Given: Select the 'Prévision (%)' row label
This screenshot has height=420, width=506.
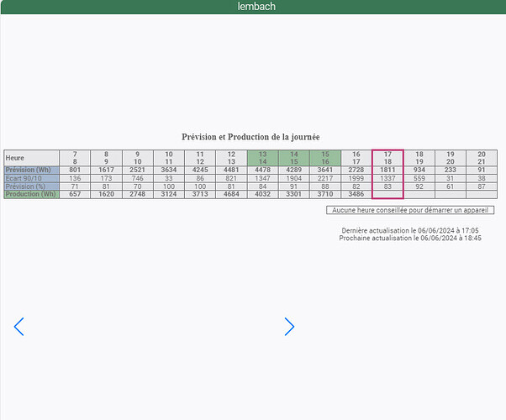Looking at the screenshot, I should click(32, 186).
